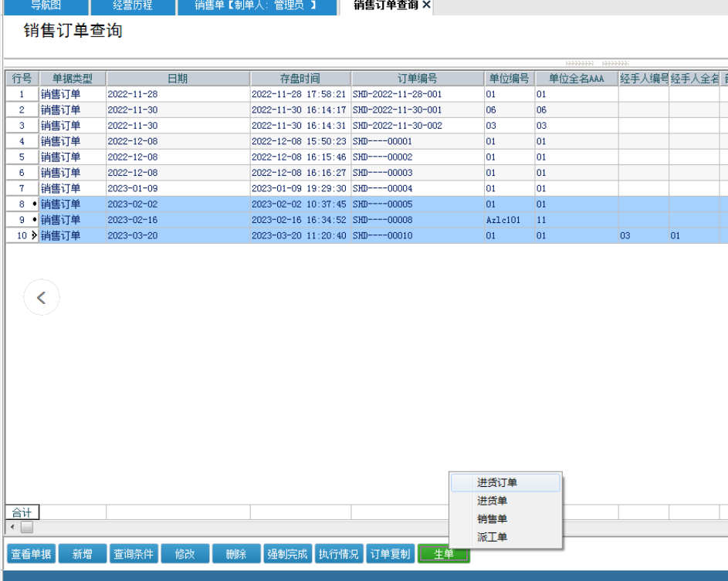728x581 pixels.
Task: Click the 删除 button
Action: [x=236, y=554]
